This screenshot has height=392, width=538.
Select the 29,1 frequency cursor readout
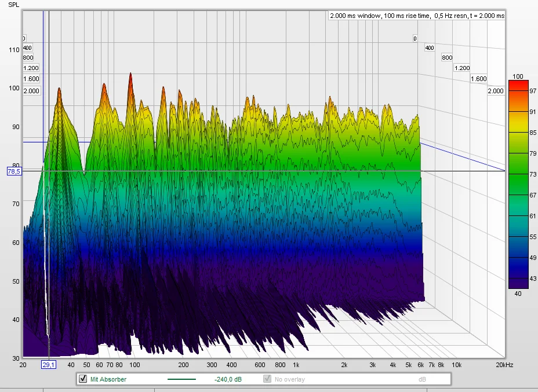pos(48,365)
